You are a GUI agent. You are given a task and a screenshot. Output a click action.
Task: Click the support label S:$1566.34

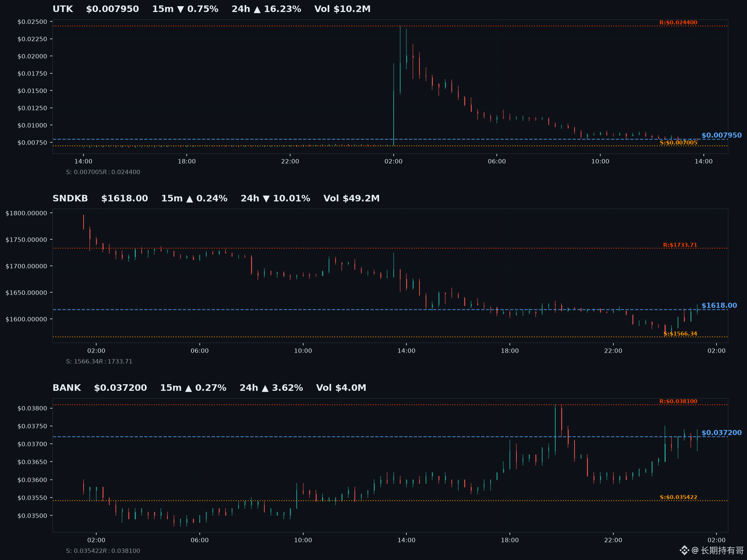[x=680, y=334]
